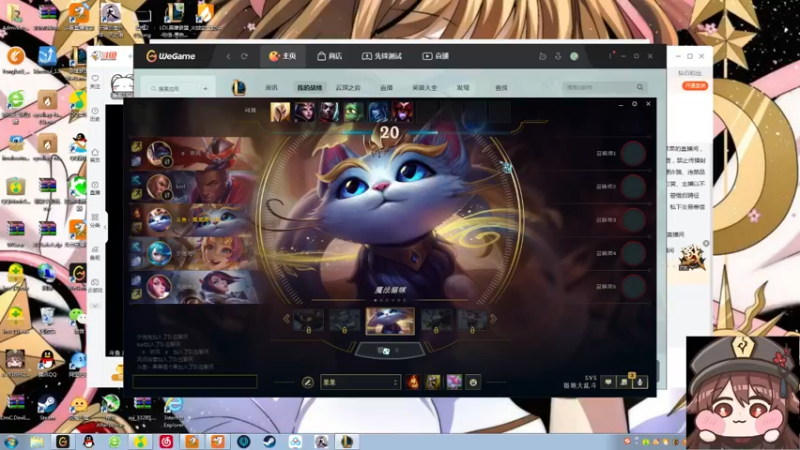
Task: Focus the champion select chat input
Action: click(x=194, y=381)
